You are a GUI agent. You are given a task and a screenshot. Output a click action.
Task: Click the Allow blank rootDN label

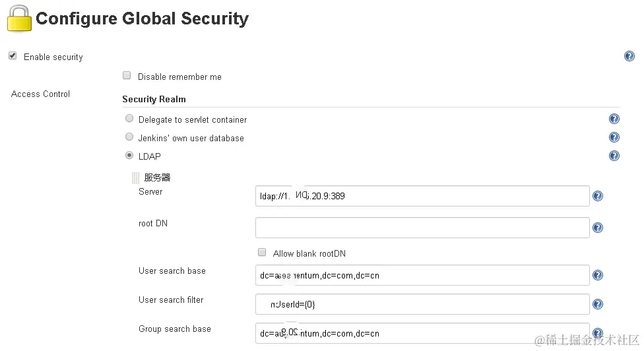click(x=309, y=254)
